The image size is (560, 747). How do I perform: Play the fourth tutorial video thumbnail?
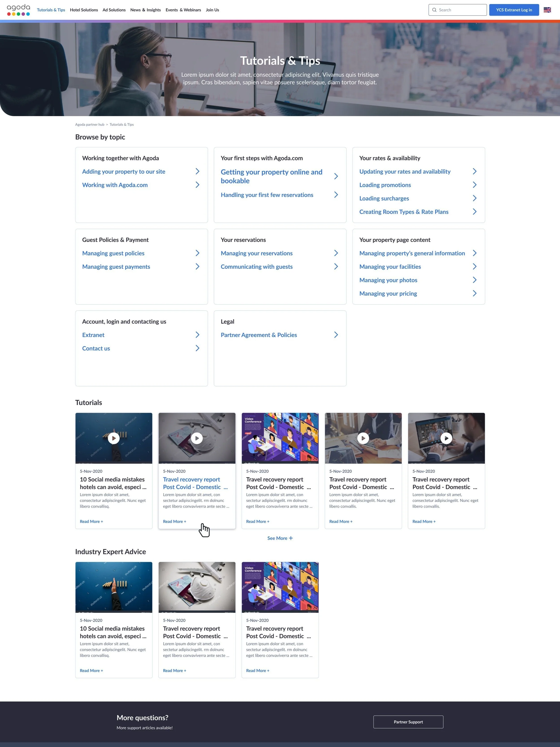363,438
